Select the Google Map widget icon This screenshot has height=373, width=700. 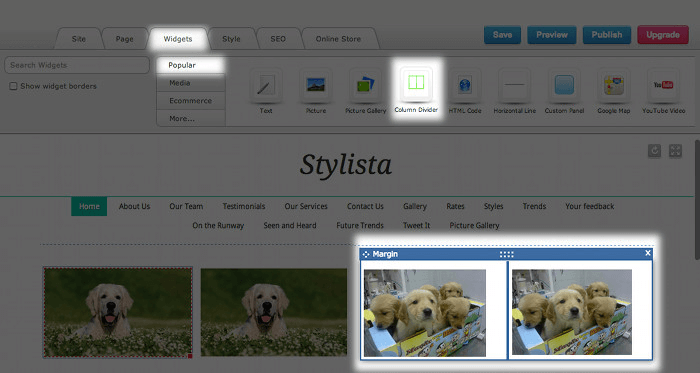614,84
